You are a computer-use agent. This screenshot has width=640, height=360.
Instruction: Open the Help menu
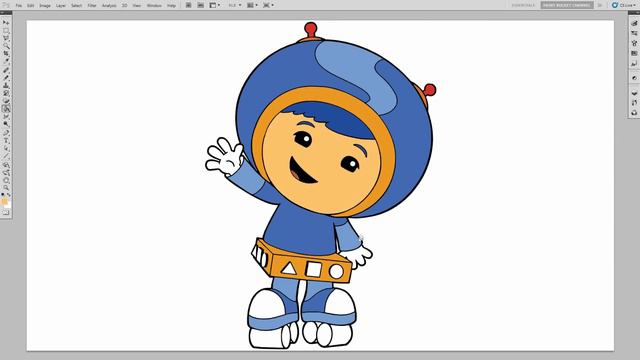(171, 5)
